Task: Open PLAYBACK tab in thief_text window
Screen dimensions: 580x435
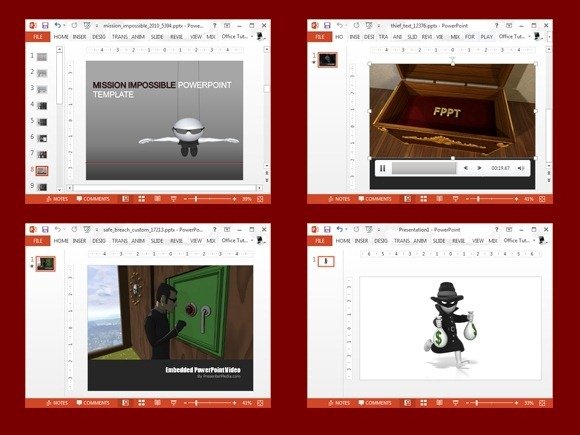Action: pyautogui.click(x=487, y=37)
